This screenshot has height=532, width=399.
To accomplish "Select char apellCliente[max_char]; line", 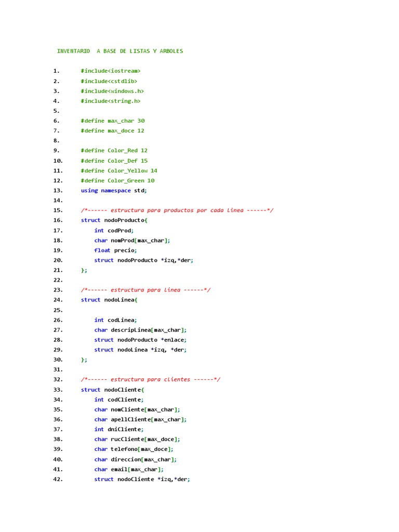I will [x=140, y=420].
